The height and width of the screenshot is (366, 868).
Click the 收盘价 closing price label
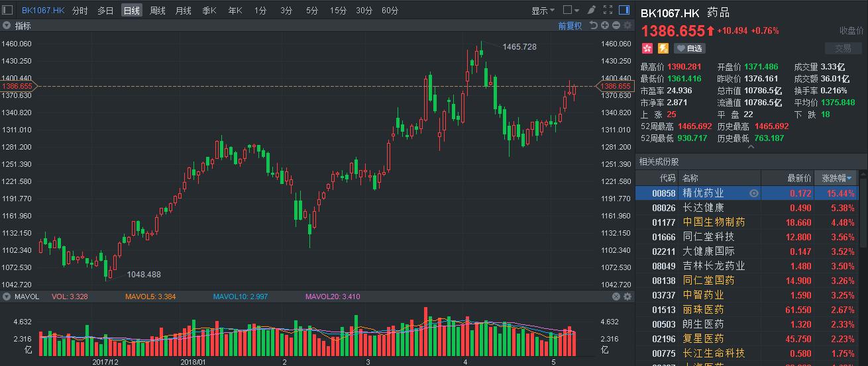(851, 30)
